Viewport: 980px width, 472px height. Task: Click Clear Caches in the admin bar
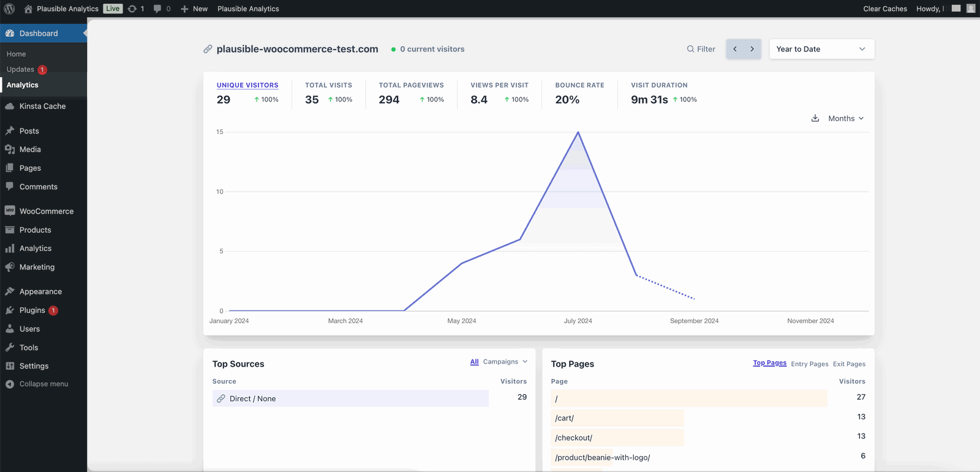(x=885, y=9)
